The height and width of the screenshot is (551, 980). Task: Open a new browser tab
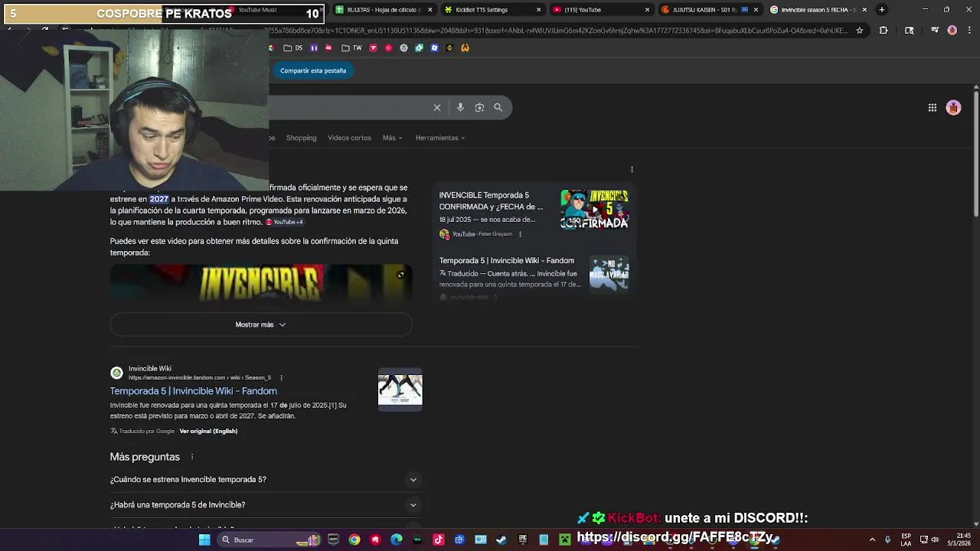click(882, 10)
